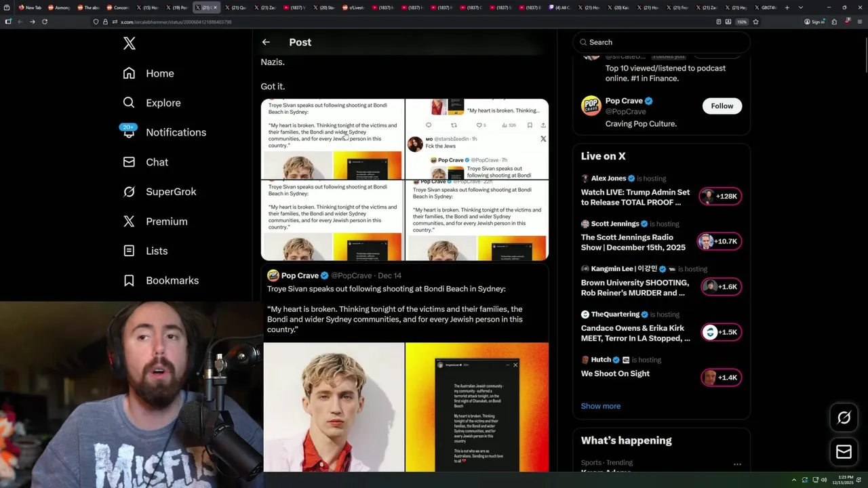This screenshot has height=488, width=868.
Task: Switch to the (20) Kai browser tab
Action: (x=618, y=7)
